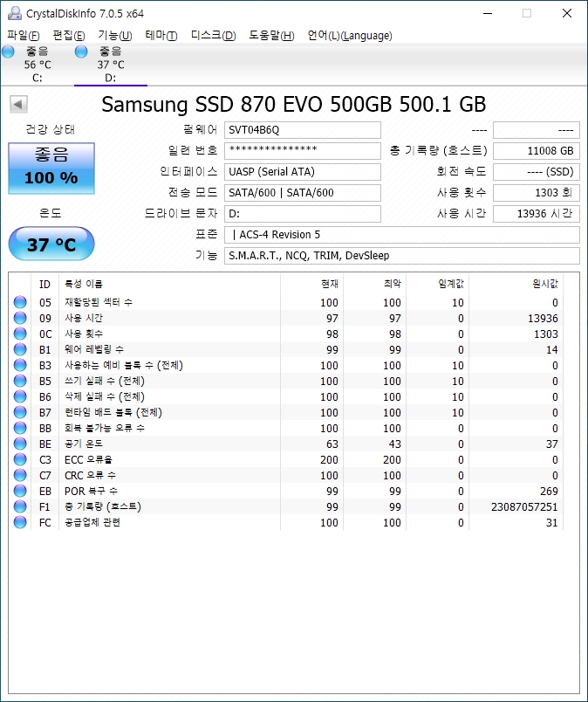Open the 파일(F) menu

(24, 36)
